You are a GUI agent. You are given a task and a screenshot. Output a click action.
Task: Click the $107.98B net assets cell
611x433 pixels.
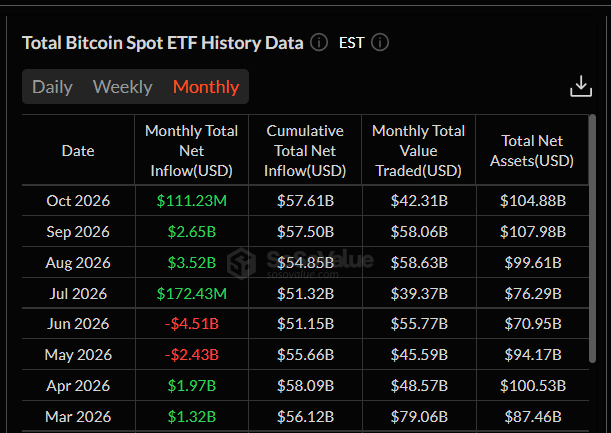tap(532, 232)
